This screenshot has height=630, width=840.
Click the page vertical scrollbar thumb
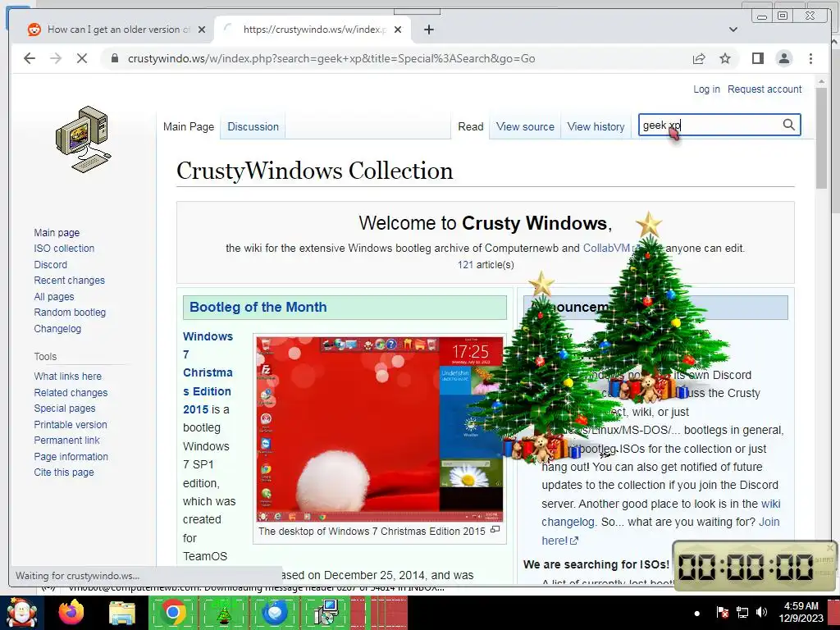point(821,137)
